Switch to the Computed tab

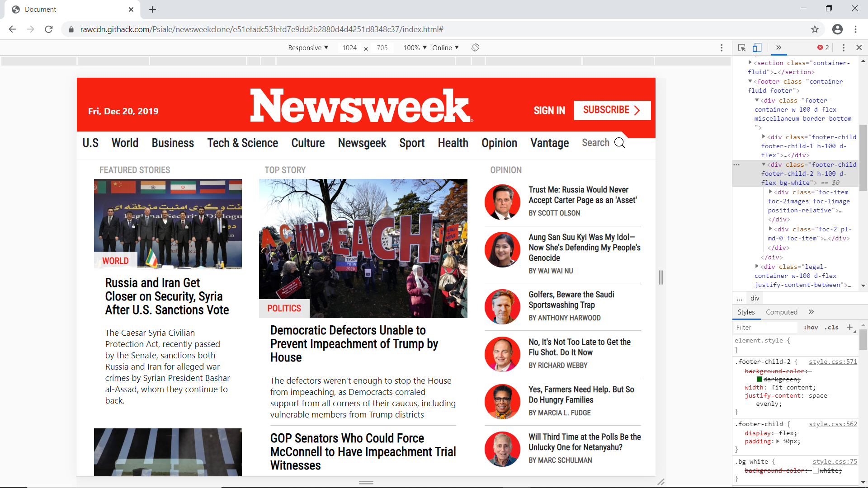pos(781,312)
